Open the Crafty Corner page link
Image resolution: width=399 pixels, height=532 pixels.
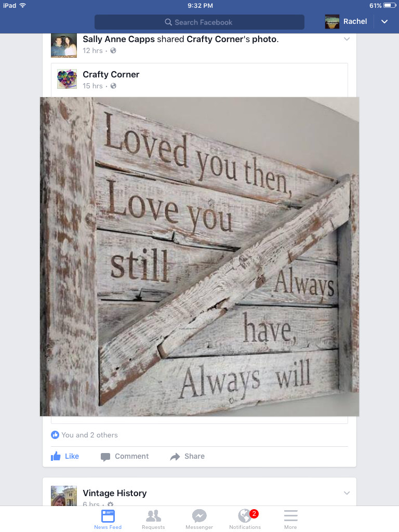[111, 74]
